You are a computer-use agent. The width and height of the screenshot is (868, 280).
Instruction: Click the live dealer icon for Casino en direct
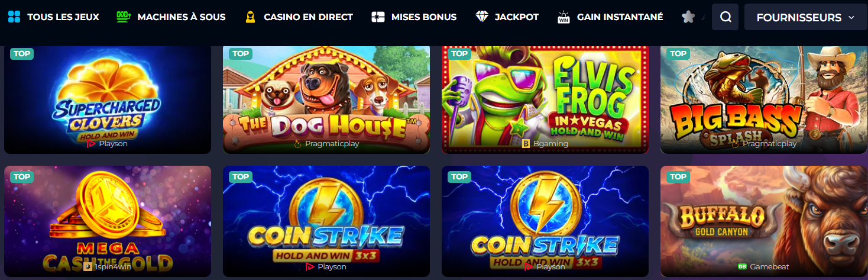[x=250, y=17]
